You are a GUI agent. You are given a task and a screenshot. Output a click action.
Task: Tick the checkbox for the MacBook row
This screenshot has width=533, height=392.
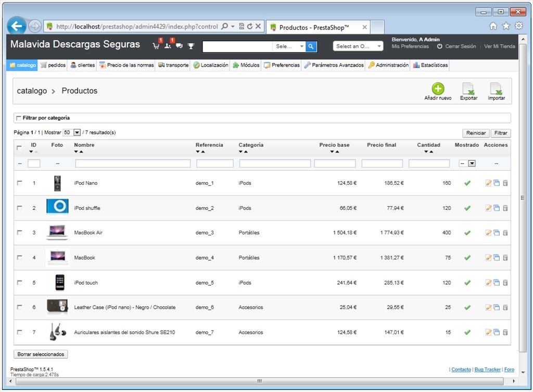point(19,258)
